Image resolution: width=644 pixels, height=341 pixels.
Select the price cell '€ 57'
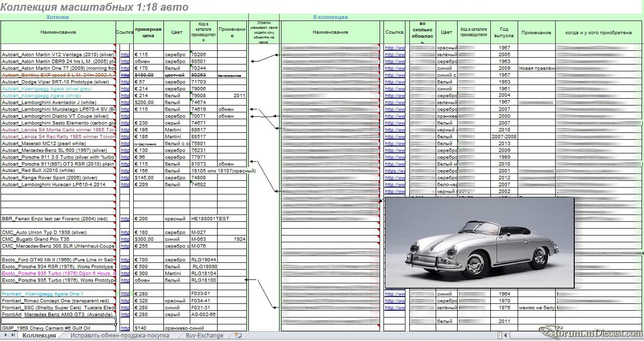(x=148, y=82)
